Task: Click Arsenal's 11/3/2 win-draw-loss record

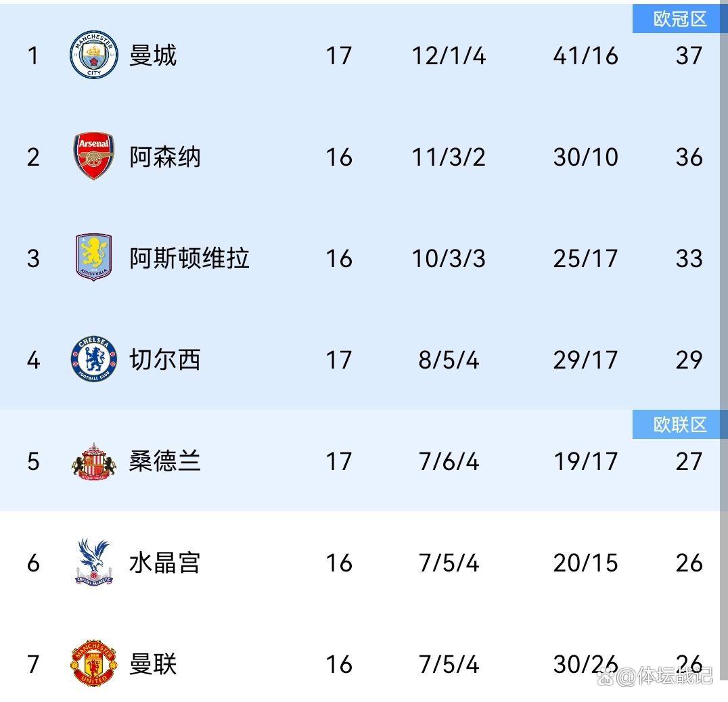Action: [449, 157]
